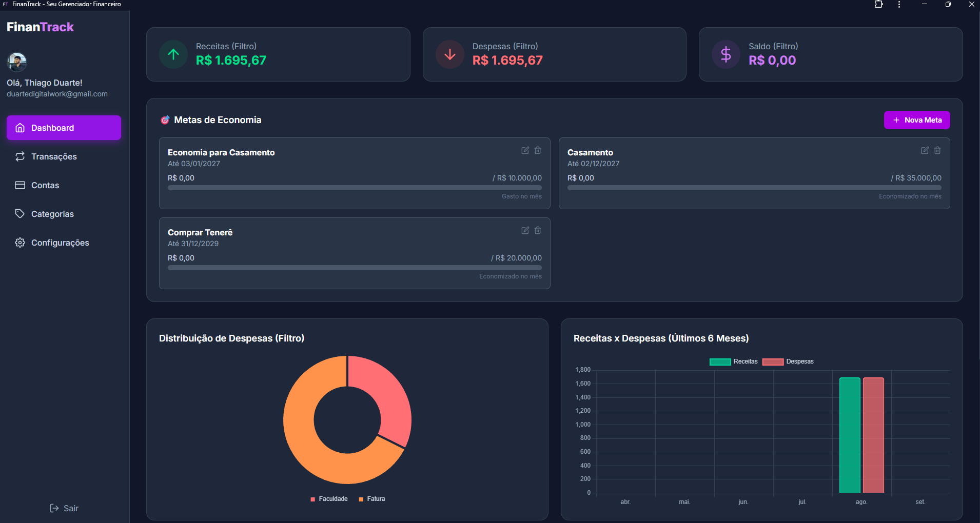Click the green Receitas up-arrow icon
Image resolution: width=980 pixels, height=523 pixels.
tap(173, 54)
